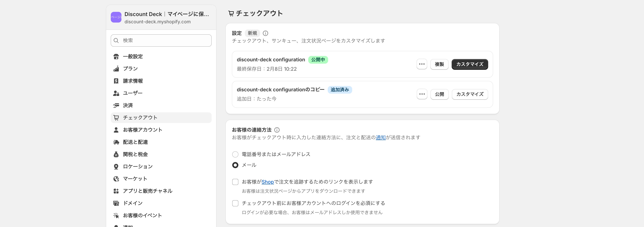Click the billing receipt icon next to 請求情報
The width and height of the screenshot is (644, 227).
116,81
